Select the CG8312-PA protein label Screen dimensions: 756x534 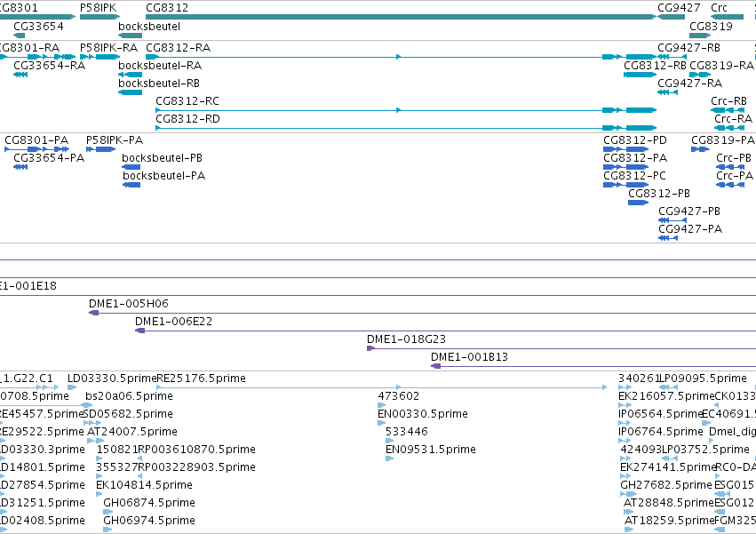(x=635, y=158)
